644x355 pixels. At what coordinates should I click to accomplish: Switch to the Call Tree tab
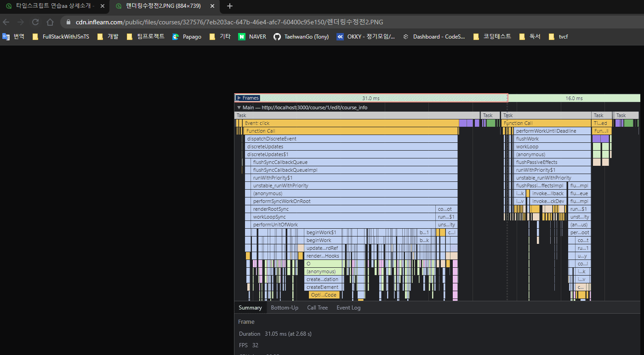coord(317,308)
